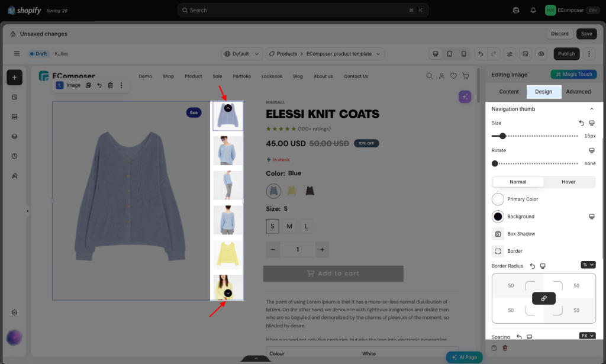Reset the Size value
The image size is (606, 364).
581,123
